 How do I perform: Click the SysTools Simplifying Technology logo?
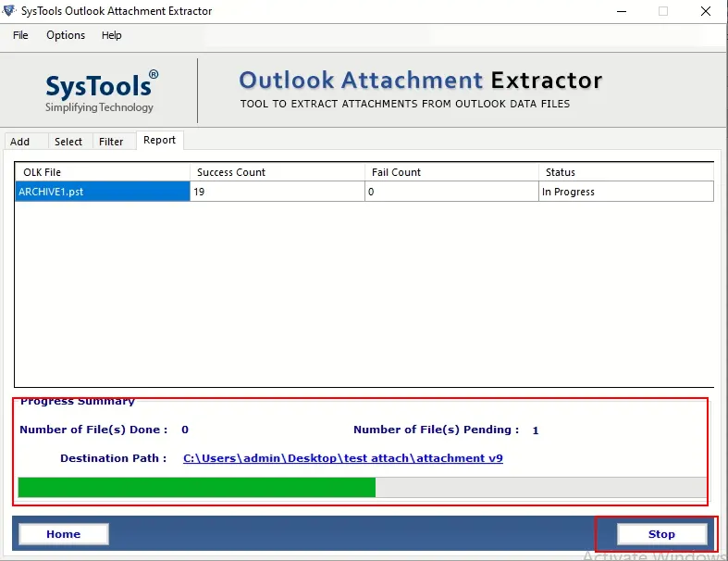pyautogui.click(x=100, y=93)
